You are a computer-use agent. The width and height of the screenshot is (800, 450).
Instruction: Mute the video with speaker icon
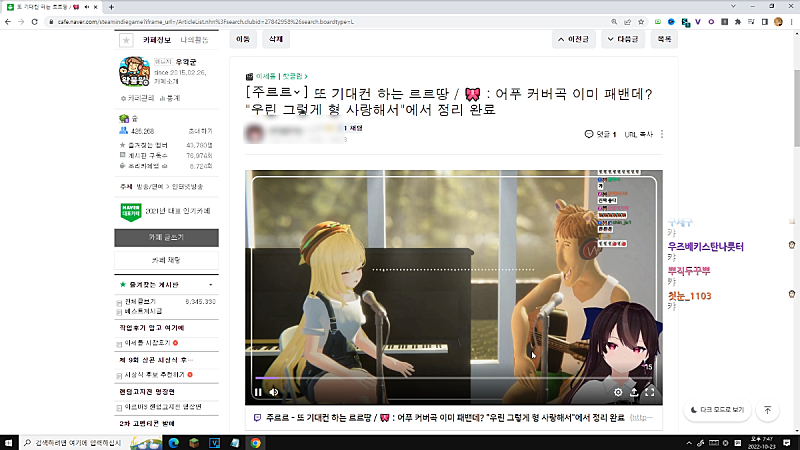click(x=274, y=392)
